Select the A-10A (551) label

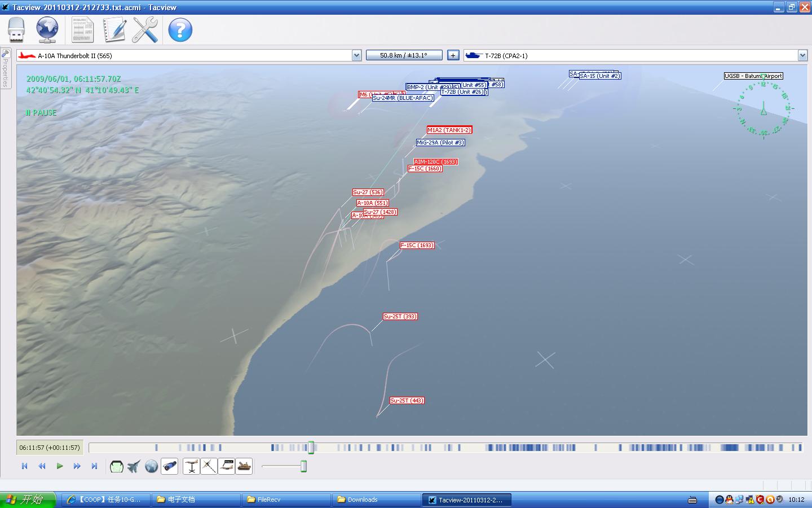373,203
